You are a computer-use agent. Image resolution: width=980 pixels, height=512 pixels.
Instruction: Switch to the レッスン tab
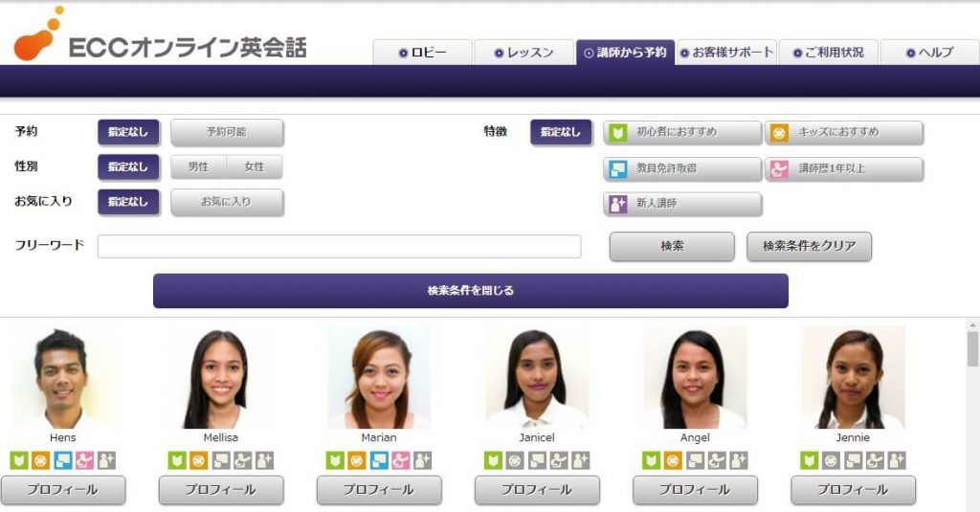point(523,53)
